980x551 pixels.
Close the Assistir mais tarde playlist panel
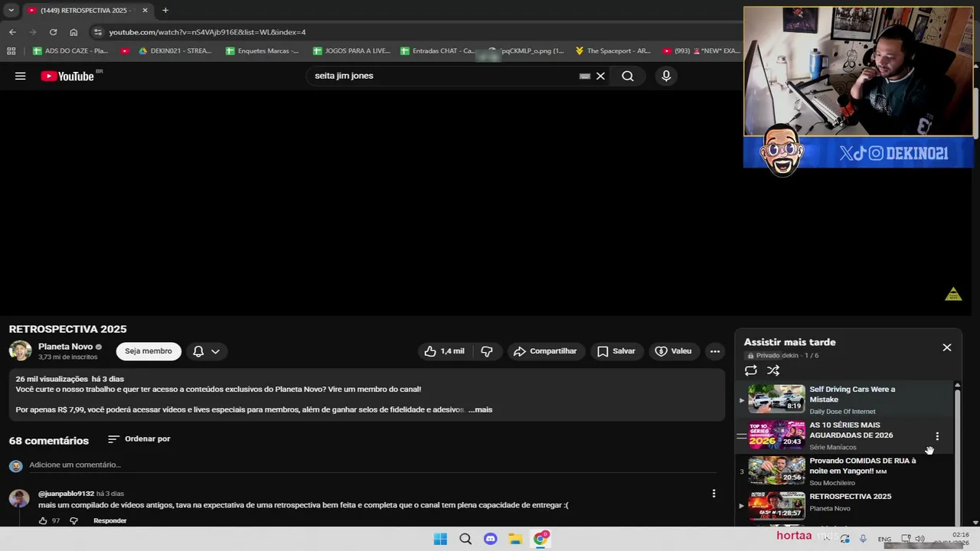(947, 347)
